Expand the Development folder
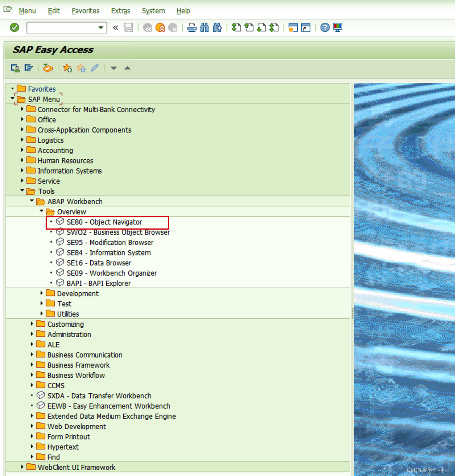The image size is (455, 476). 42,293
